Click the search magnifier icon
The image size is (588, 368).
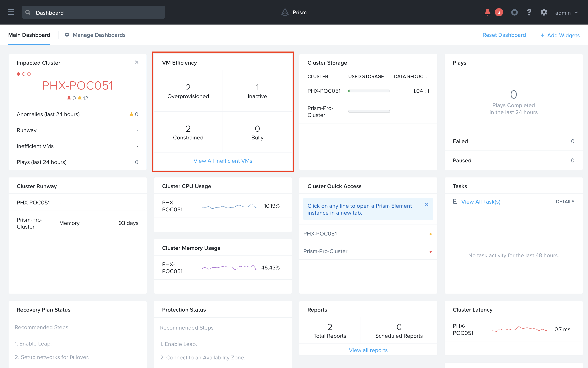coord(28,12)
